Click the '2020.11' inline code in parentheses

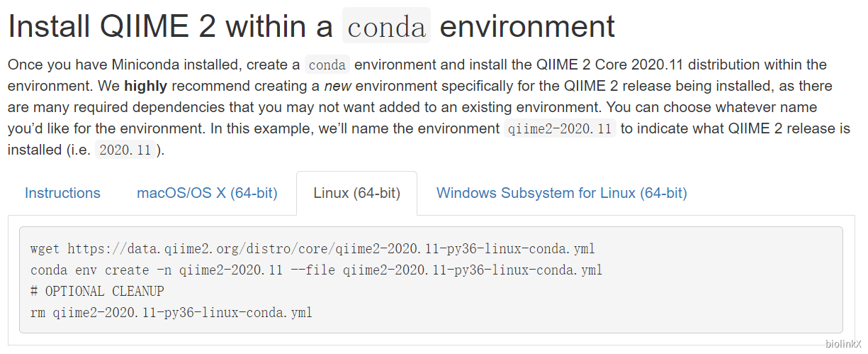(x=125, y=150)
